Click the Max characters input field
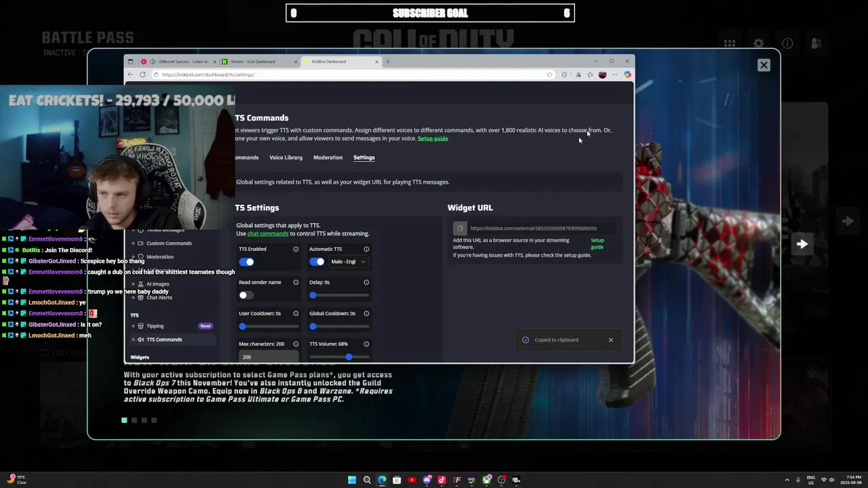Screen dimensions: 868x488 [269, 357]
